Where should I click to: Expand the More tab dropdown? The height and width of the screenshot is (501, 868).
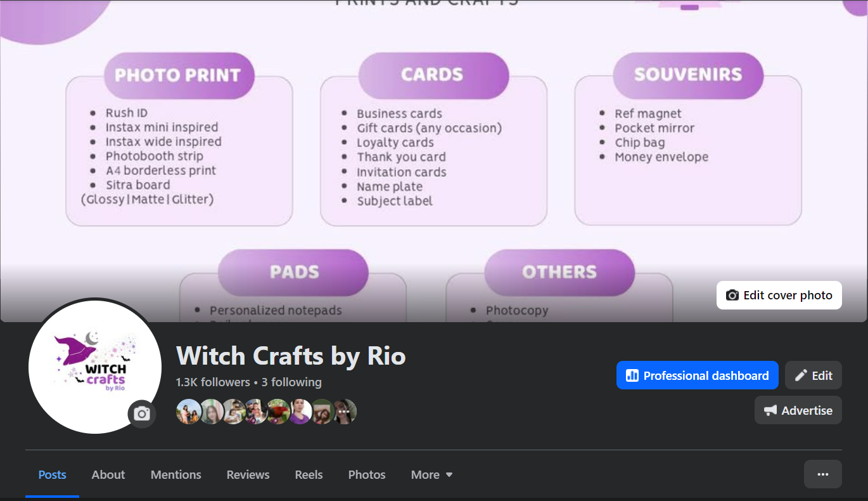pos(431,474)
